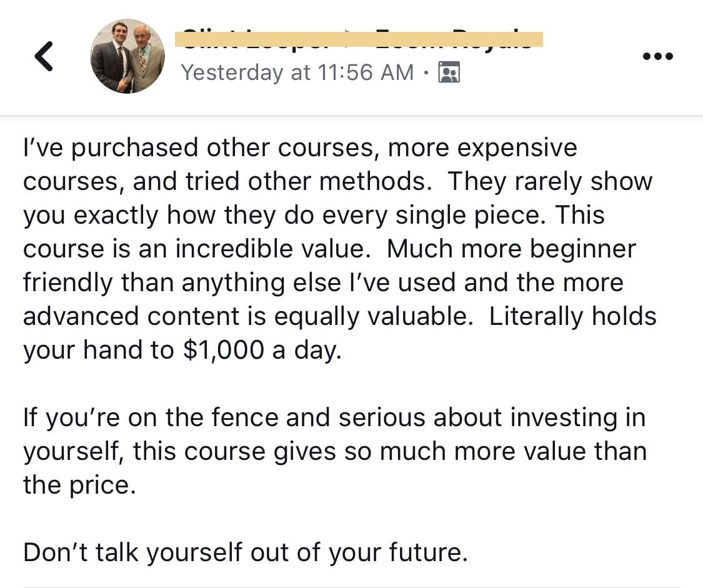Image resolution: width=703 pixels, height=588 pixels.
Task: Open the redacted group name on right
Action: point(453,39)
